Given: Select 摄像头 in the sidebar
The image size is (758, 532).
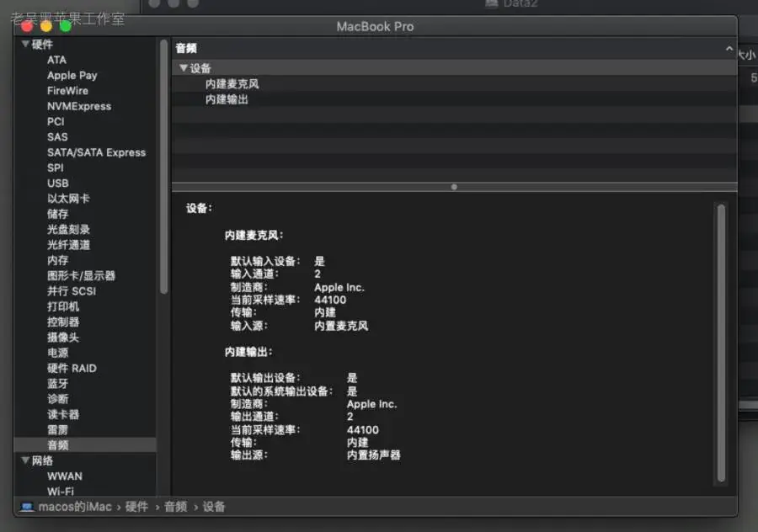Looking at the screenshot, I should [63, 338].
